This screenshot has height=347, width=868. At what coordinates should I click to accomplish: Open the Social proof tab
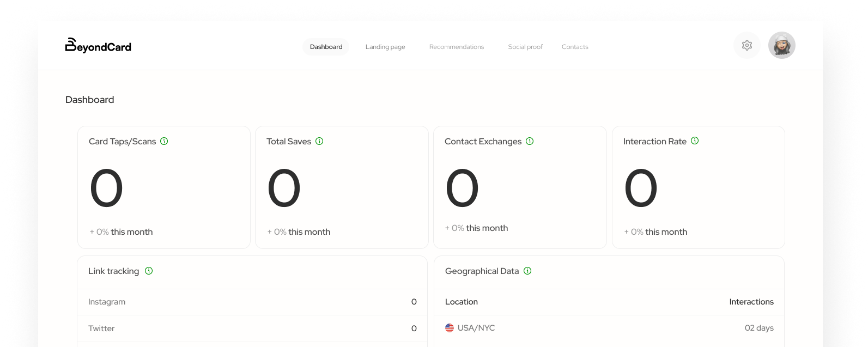click(525, 47)
